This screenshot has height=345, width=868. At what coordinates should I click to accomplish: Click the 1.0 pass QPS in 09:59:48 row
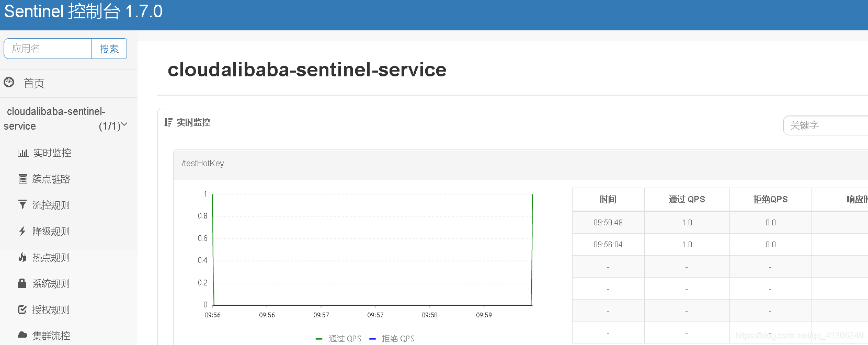pyautogui.click(x=687, y=223)
